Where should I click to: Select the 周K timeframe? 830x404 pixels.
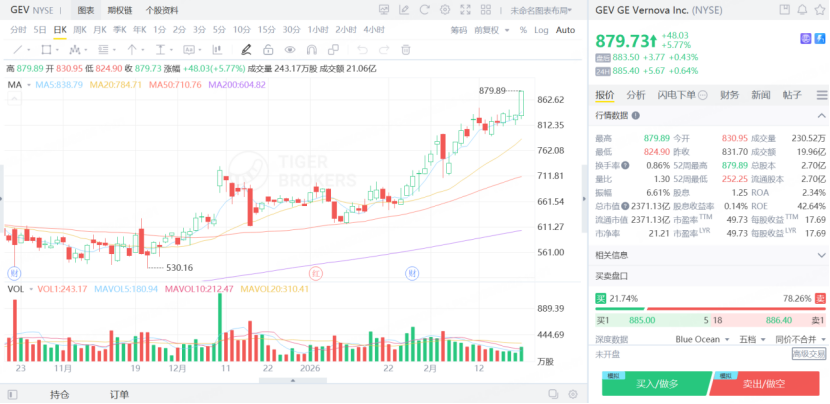pyautogui.click(x=79, y=30)
